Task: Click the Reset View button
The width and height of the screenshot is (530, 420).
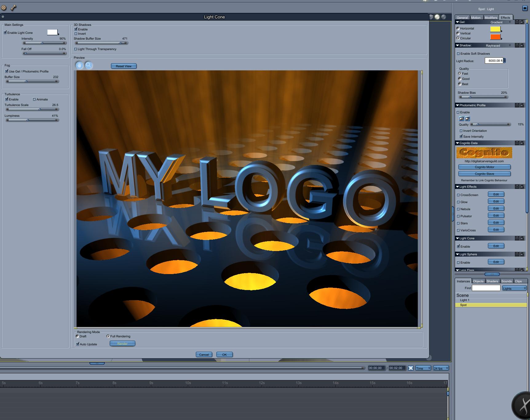Action: tap(124, 66)
